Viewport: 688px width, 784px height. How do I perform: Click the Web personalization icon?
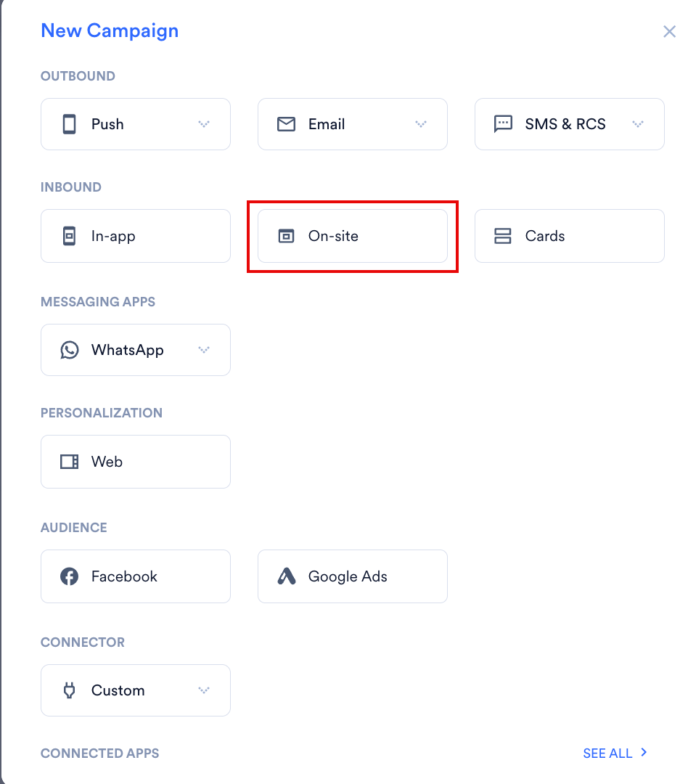pyautogui.click(x=70, y=462)
